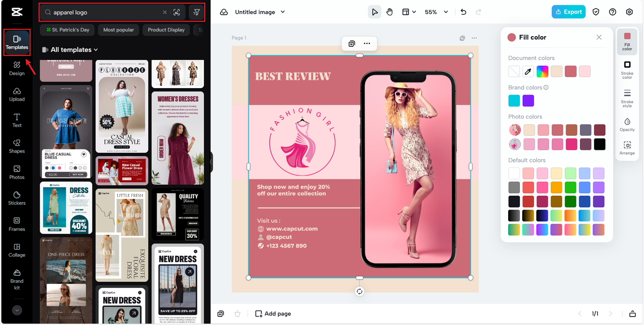Open the Untitled image name dropdown

coord(260,12)
